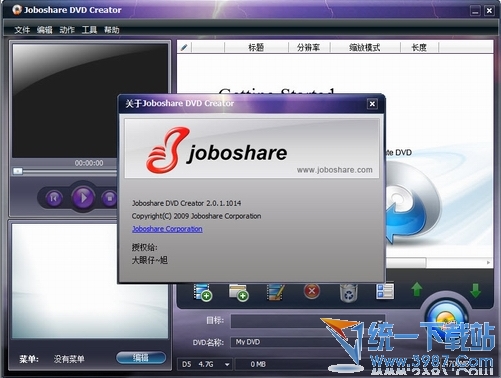Viewport: 501px width, 378px height.
Task: Minimize the Joboshare DVD Creator window
Action: click(475, 11)
